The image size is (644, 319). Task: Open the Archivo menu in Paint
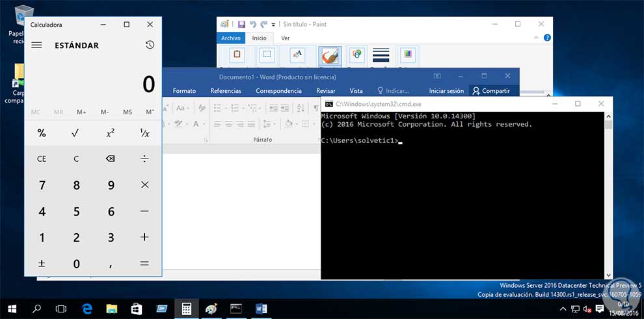click(231, 38)
